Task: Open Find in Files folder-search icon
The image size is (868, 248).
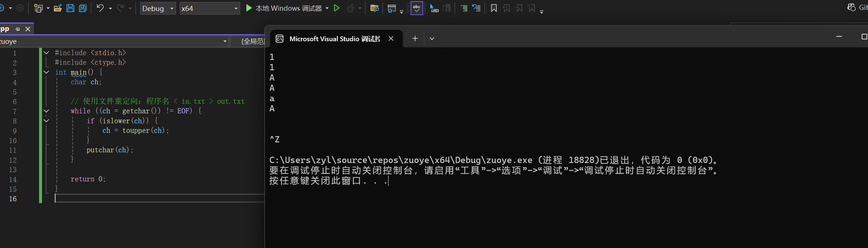Action: tap(374, 8)
